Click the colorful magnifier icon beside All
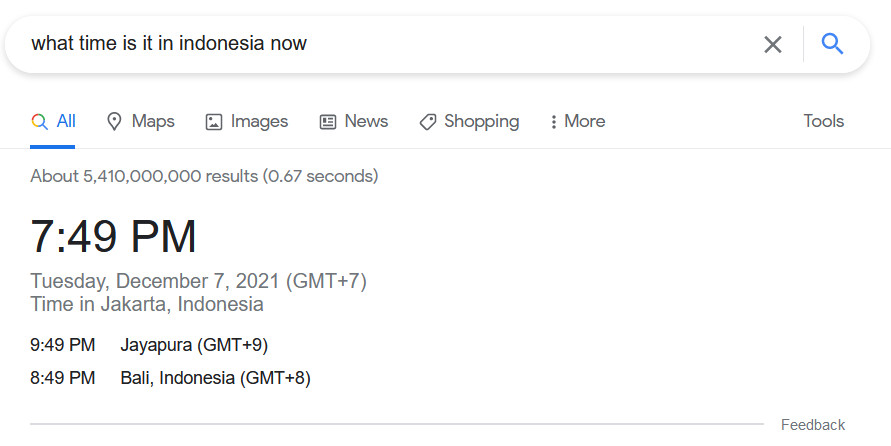This screenshot has width=891, height=446. [x=39, y=121]
